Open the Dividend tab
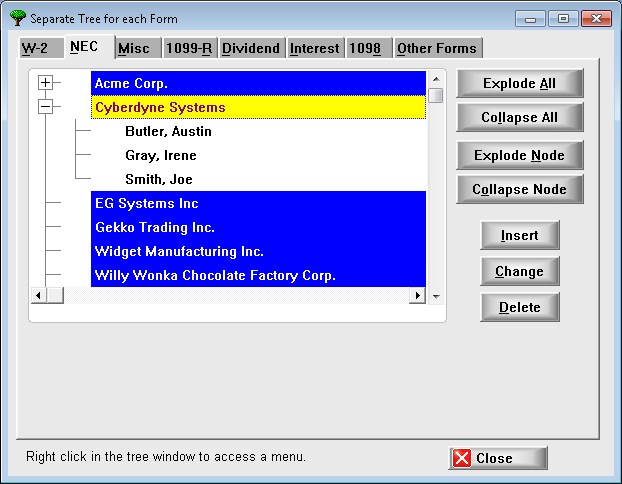Image resolution: width=622 pixels, height=484 pixels. pyautogui.click(x=251, y=48)
